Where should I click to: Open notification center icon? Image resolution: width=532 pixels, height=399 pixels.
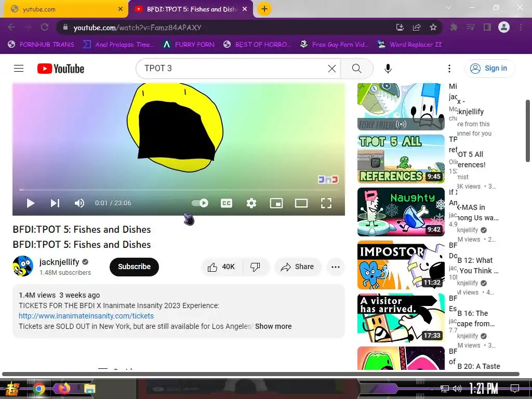tap(515, 389)
